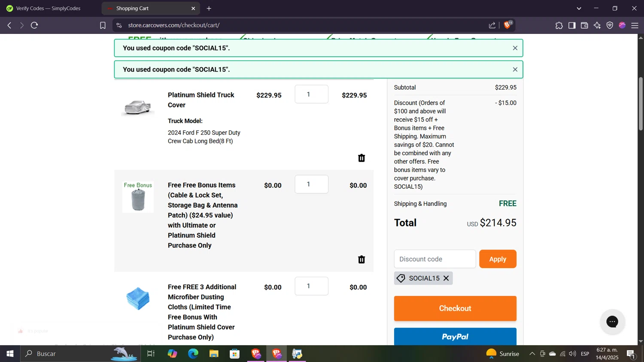
Task: Open Leo AI assistant
Action: click(x=597, y=25)
